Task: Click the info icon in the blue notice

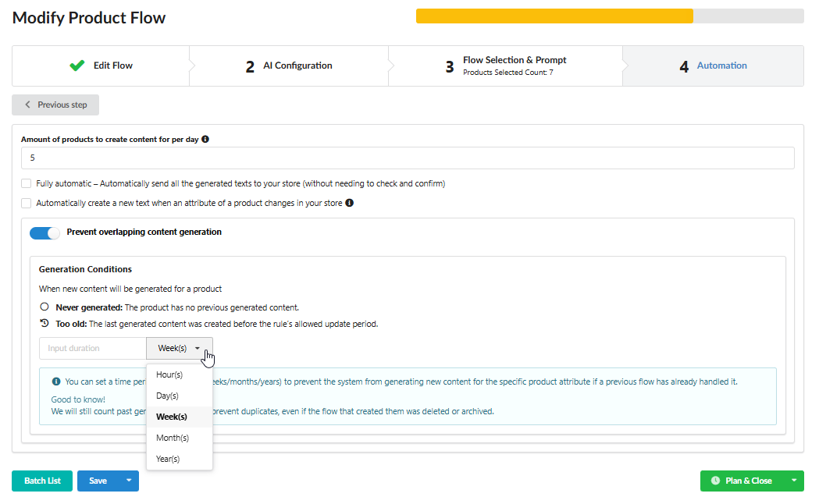Action: (56, 382)
